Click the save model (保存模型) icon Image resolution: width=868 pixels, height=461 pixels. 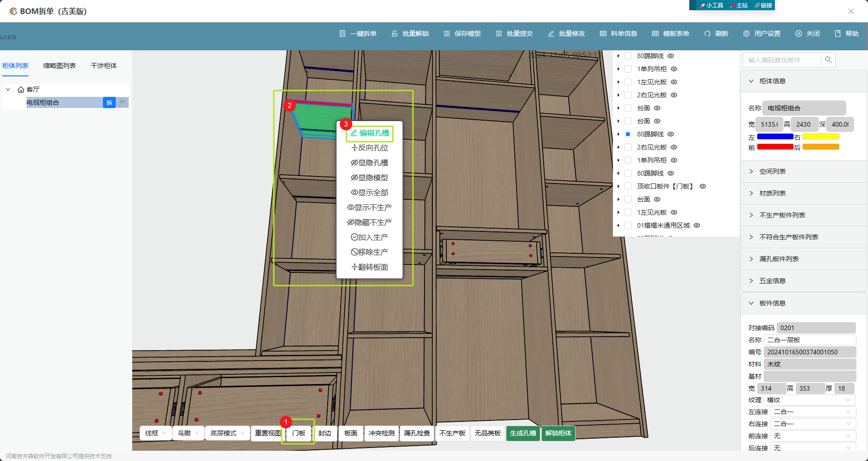click(x=447, y=34)
